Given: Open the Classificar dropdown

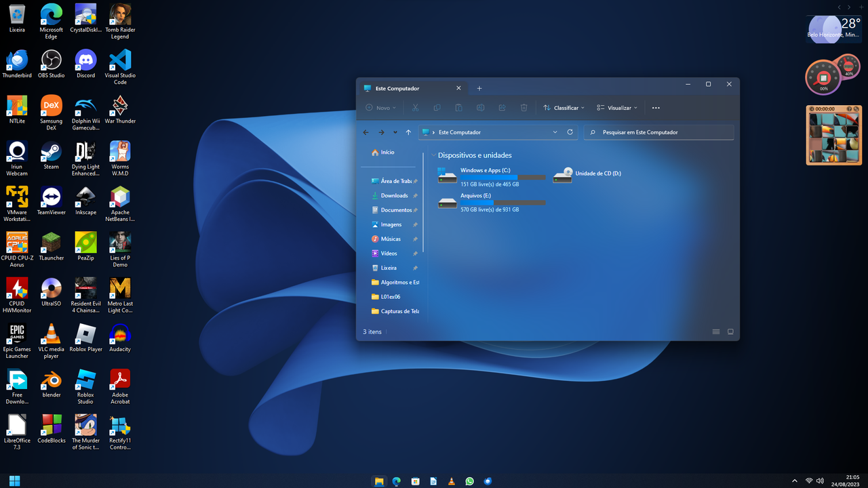Looking at the screenshot, I should pyautogui.click(x=564, y=107).
